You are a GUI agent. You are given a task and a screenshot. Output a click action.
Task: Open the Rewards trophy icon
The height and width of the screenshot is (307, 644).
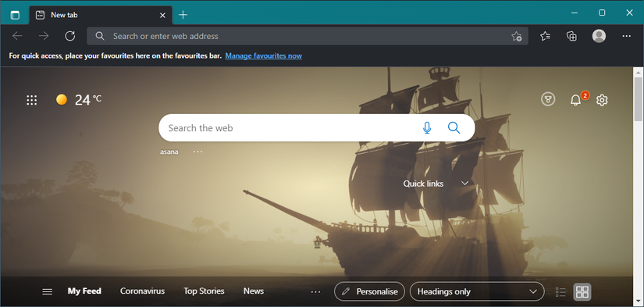click(548, 99)
